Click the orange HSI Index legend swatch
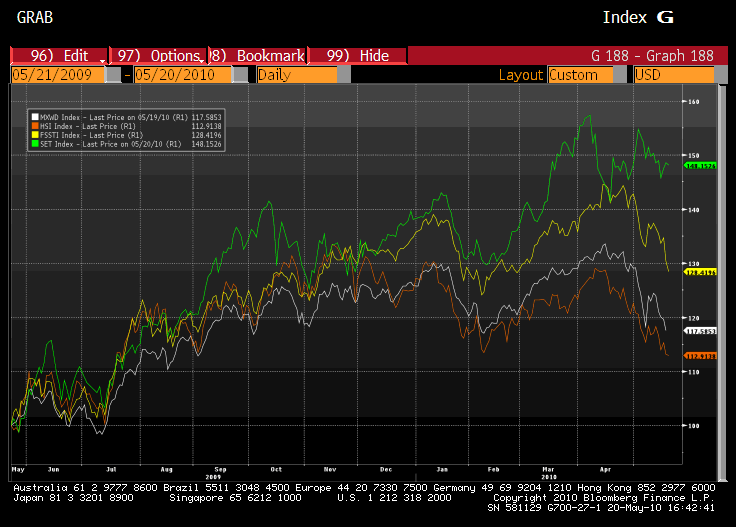The height and width of the screenshot is (527, 736). [x=35, y=126]
